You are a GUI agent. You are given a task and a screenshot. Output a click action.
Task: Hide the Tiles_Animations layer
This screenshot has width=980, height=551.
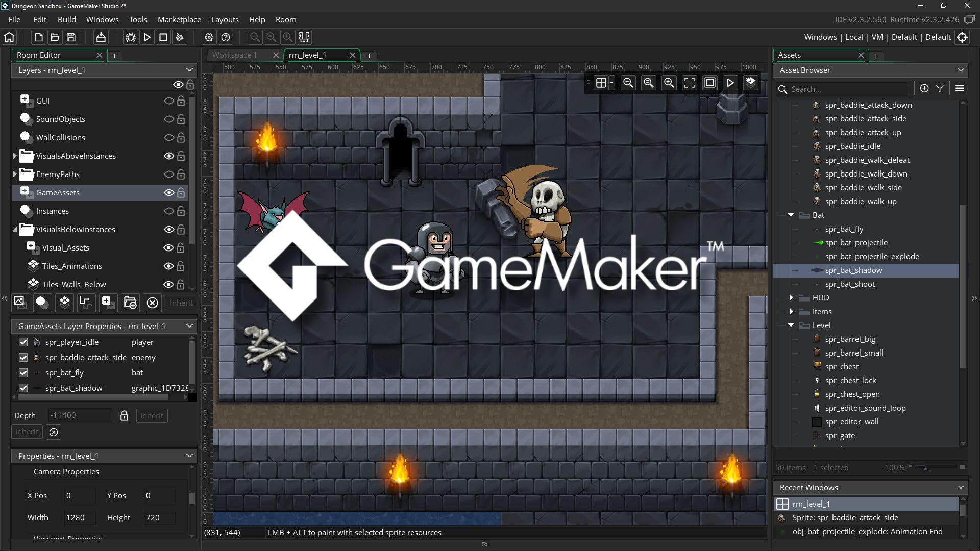[x=169, y=266]
